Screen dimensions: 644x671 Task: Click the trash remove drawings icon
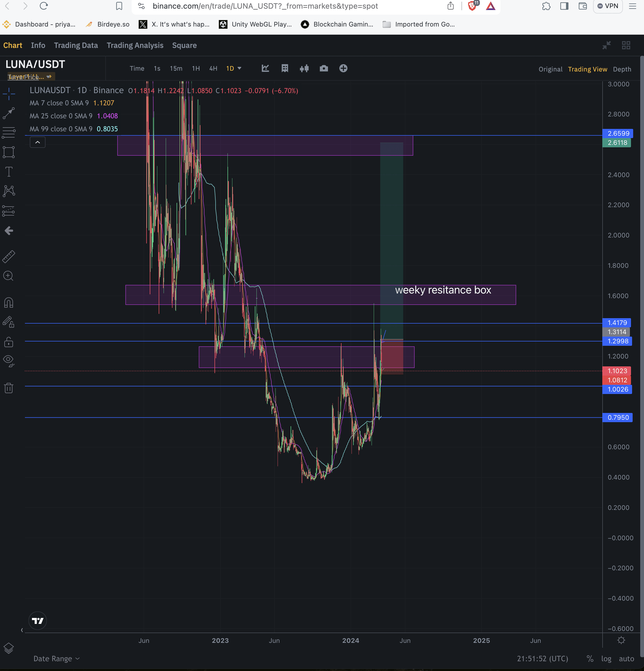(x=9, y=388)
